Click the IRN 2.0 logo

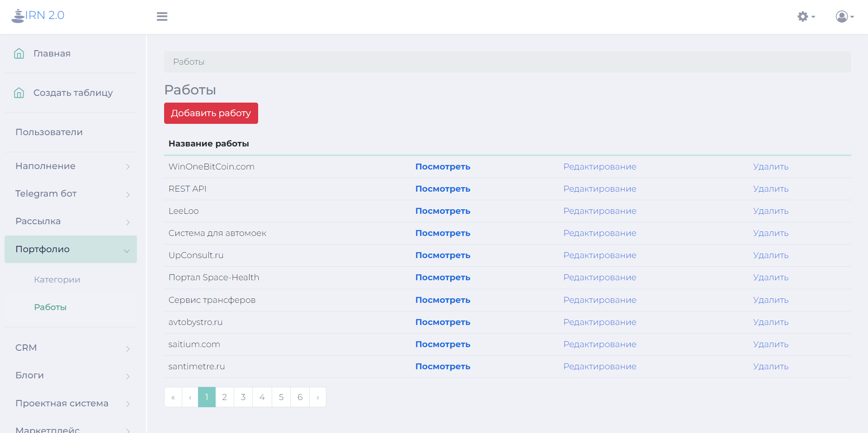point(38,15)
